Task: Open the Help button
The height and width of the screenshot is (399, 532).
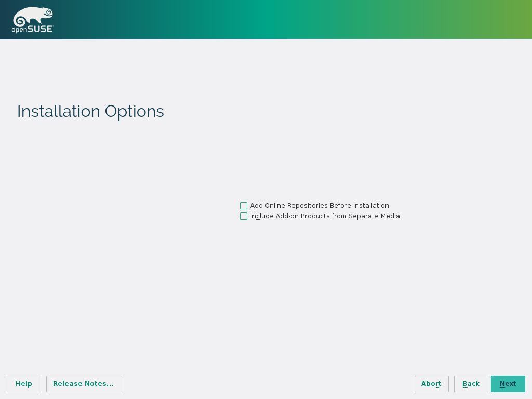Action: 24,384
